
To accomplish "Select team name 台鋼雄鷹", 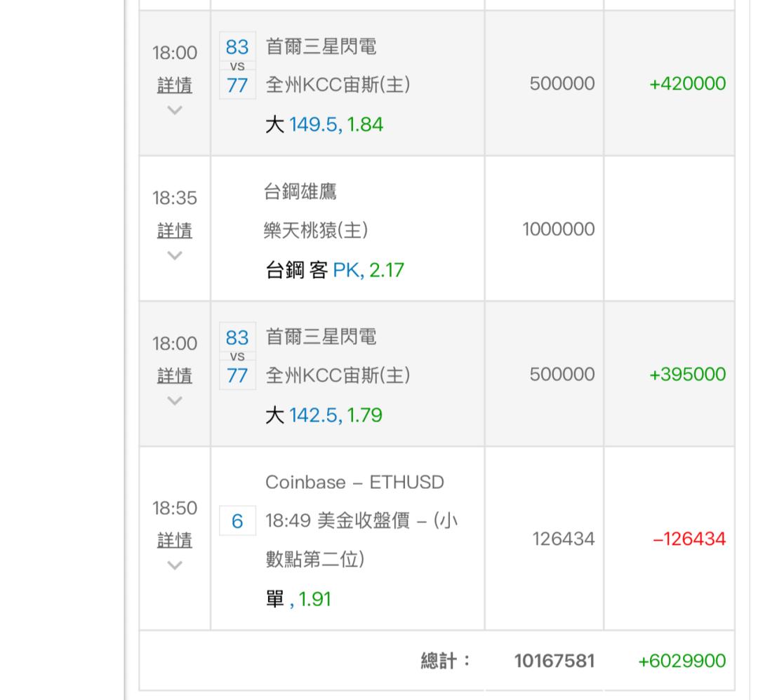I will tap(301, 191).
